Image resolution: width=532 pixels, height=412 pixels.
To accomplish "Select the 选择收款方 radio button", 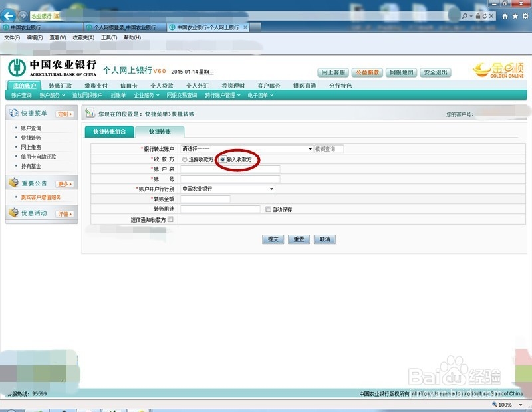I will [x=185, y=159].
